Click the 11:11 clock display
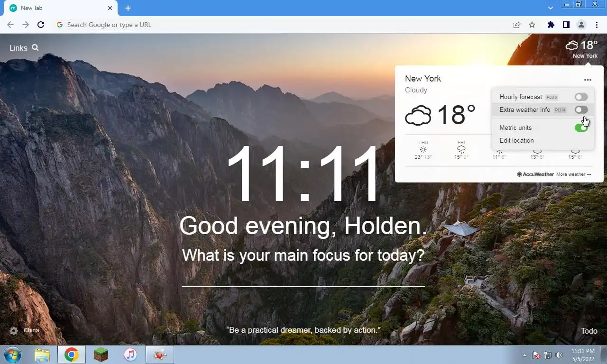607x364 pixels. pyautogui.click(x=303, y=173)
